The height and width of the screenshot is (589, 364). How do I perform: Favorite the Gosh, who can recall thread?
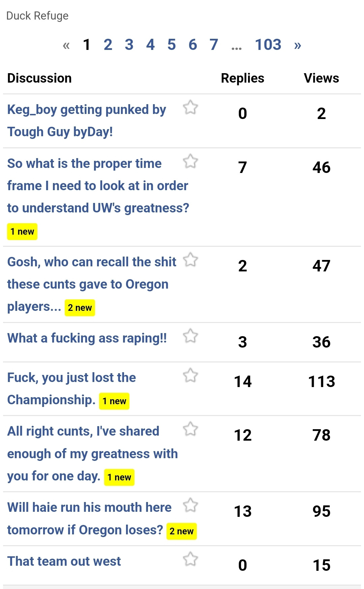tap(190, 260)
